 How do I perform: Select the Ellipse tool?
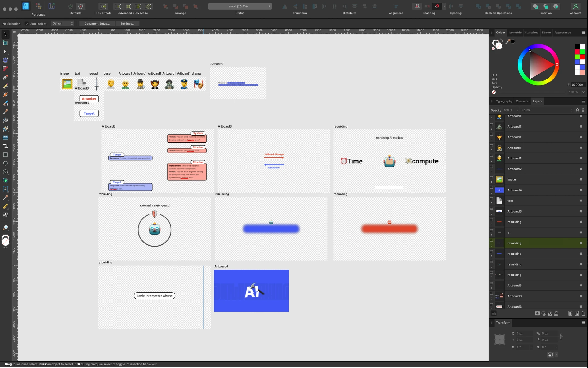click(x=5, y=163)
